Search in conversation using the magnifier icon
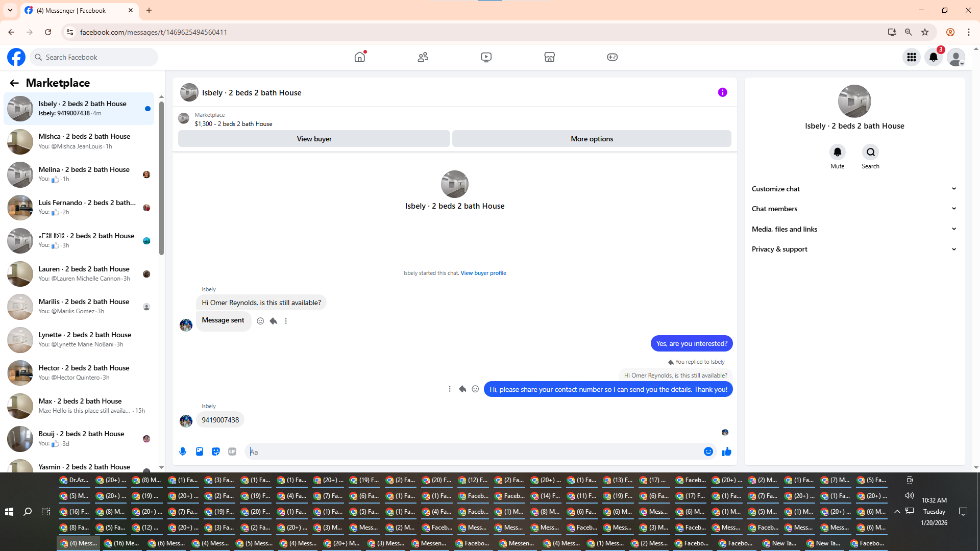Screen dimensions: 980x551 click(x=871, y=152)
